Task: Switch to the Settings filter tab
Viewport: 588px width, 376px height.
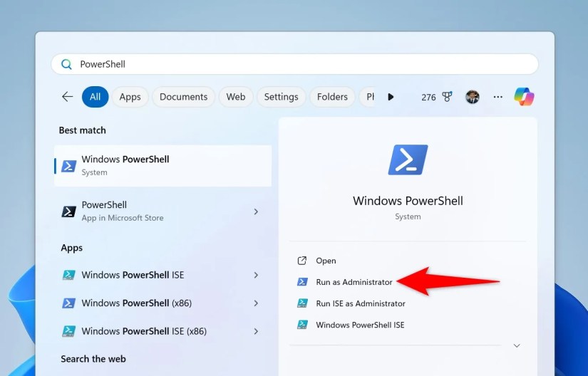Action: click(x=282, y=97)
